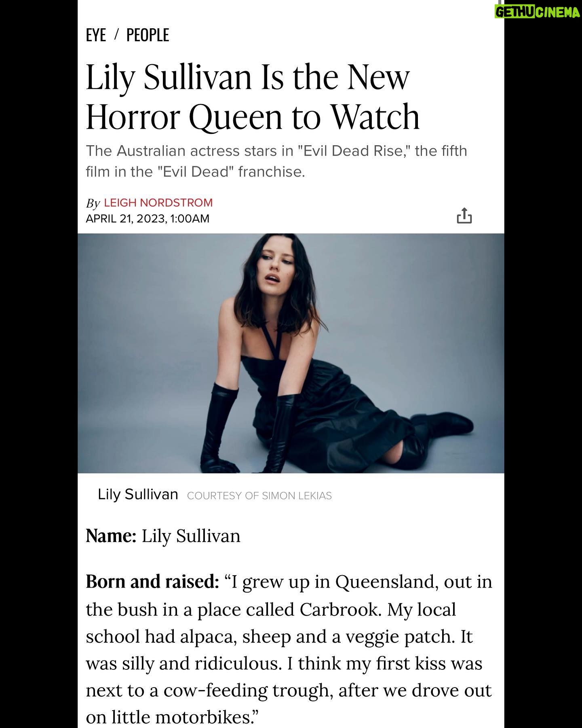This screenshot has width=582, height=728.
Task: Click the 'Name:' bold label
Action: pyautogui.click(x=111, y=536)
